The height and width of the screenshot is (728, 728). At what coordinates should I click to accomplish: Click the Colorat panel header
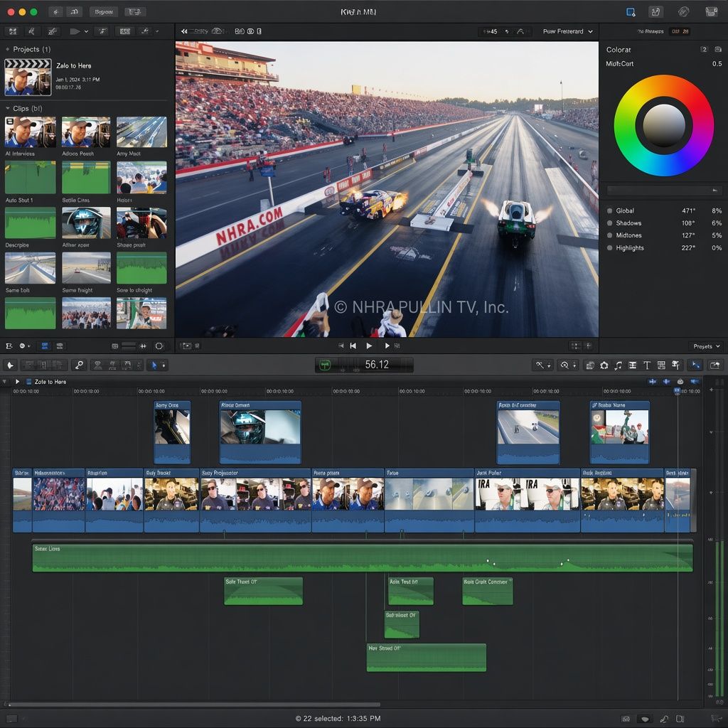(x=619, y=50)
